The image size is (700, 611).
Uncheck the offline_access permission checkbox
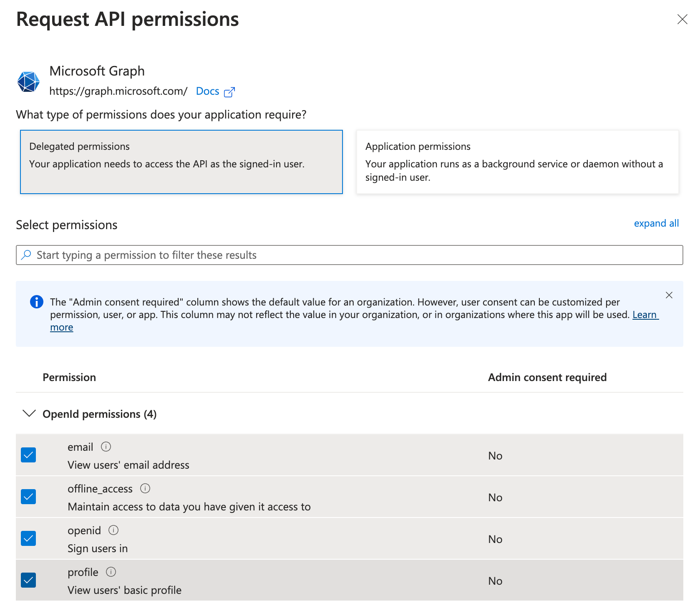pyautogui.click(x=28, y=497)
